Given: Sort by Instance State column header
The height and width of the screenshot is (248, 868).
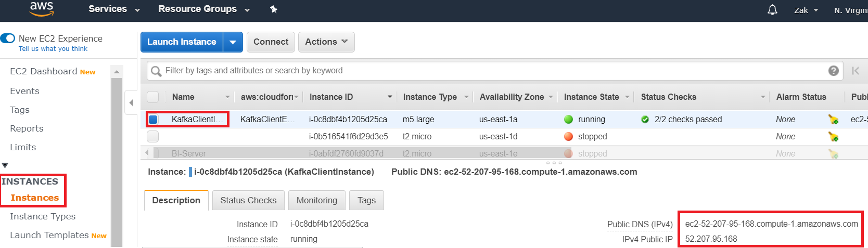Looking at the screenshot, I should point(592,97).
